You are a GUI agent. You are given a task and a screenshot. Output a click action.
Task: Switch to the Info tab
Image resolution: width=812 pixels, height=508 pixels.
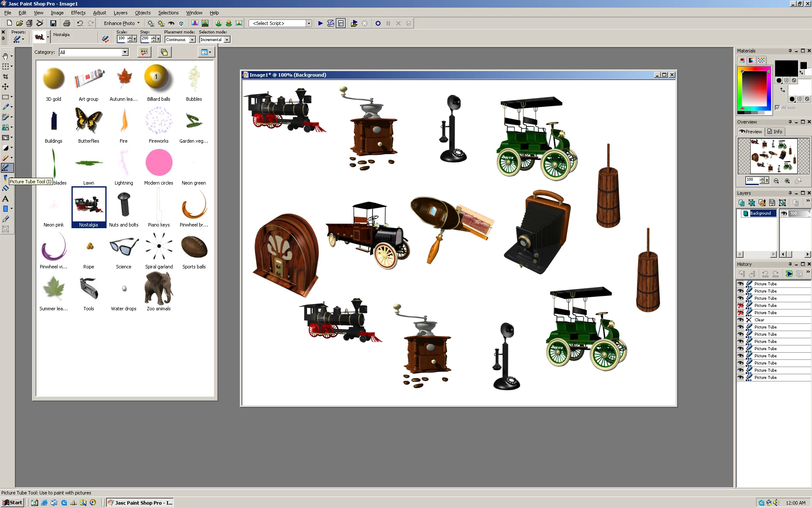775,132
